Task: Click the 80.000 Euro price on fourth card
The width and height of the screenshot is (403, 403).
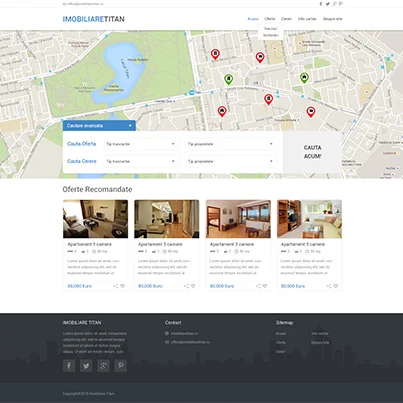Action: click(293, 286)
